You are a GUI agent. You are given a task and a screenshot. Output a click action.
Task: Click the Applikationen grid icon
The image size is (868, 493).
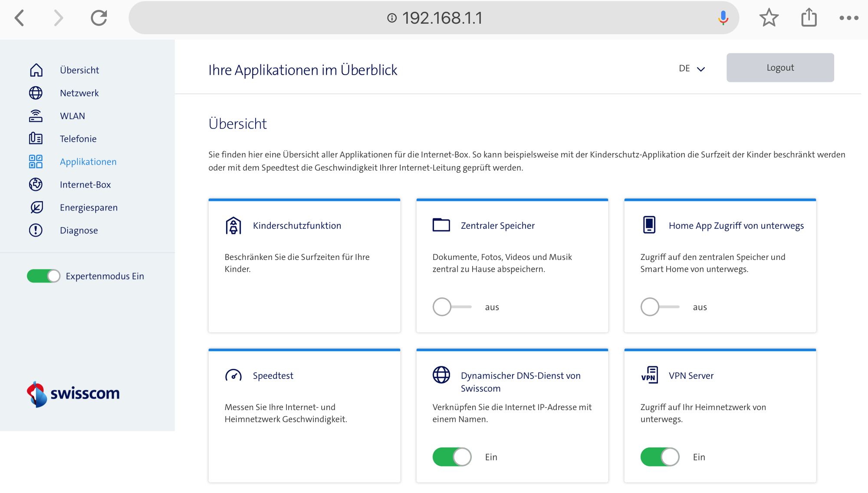(36, 161)
